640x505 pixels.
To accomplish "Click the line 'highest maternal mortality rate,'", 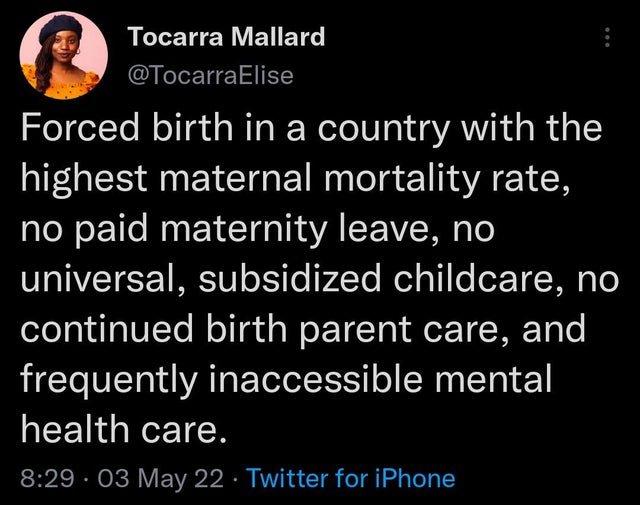I will (295, 178).
